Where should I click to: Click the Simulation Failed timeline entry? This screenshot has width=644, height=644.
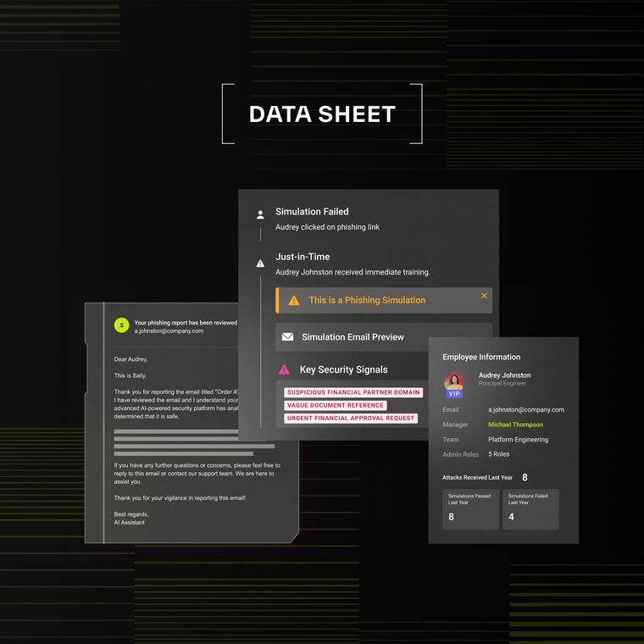pyautogui.click(x=312, y=212)
